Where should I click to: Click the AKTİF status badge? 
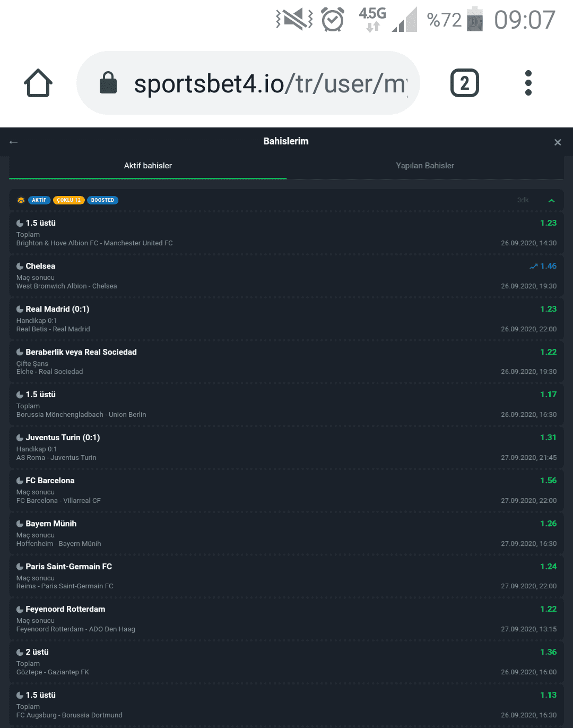pyautogui.click(x=39, y=200)
